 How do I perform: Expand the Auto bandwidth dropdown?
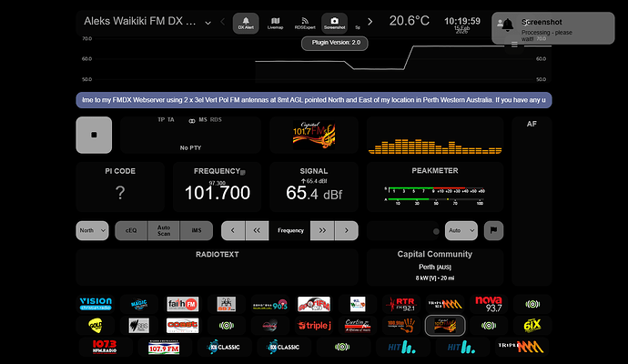[461, 231]
